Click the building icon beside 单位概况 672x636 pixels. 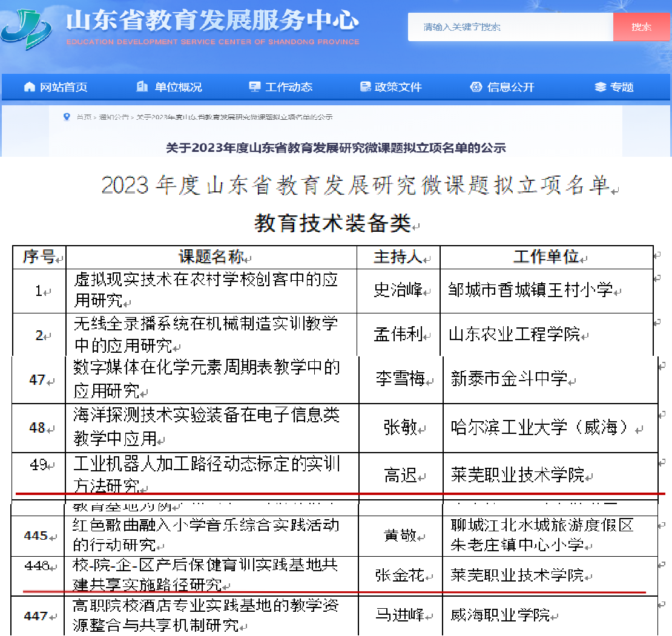(142, 87)
